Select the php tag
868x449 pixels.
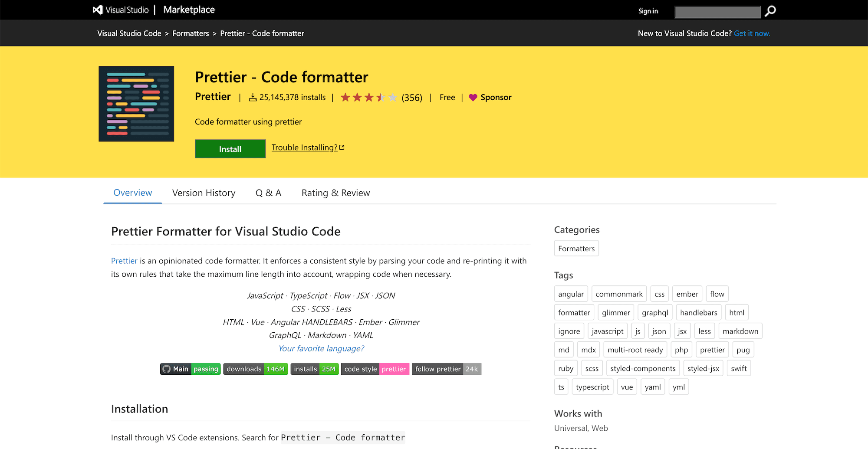[681, 350]
